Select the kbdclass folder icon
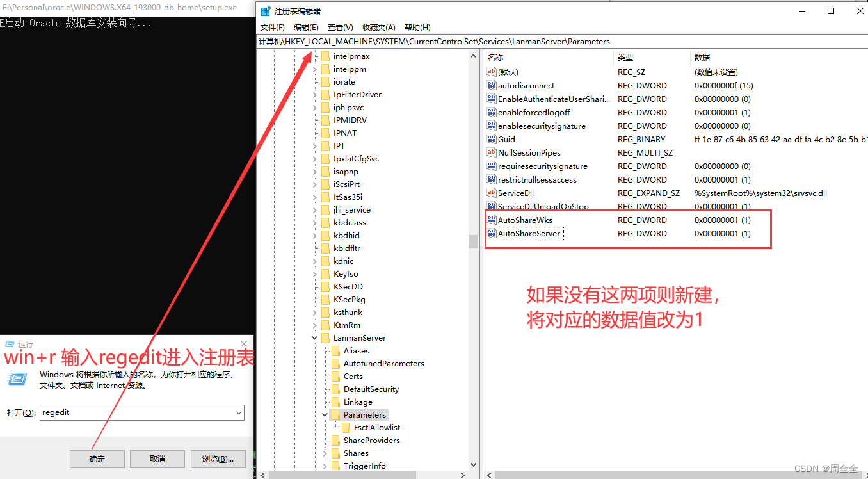Viewport: 868px width, 479px height. [x=325, y=223]
